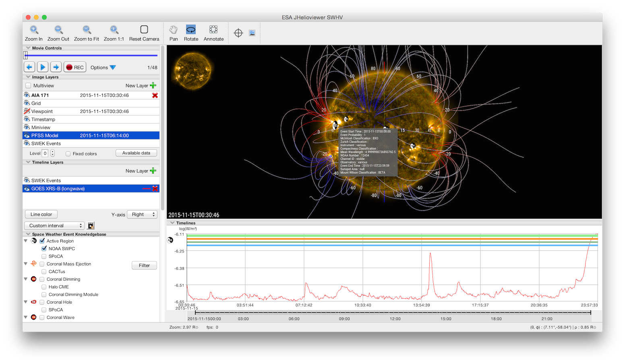Uncheck the Active Region checkbox
This screenshot has width=625, height=364.
pyautogui.click(x=42, y=241)
